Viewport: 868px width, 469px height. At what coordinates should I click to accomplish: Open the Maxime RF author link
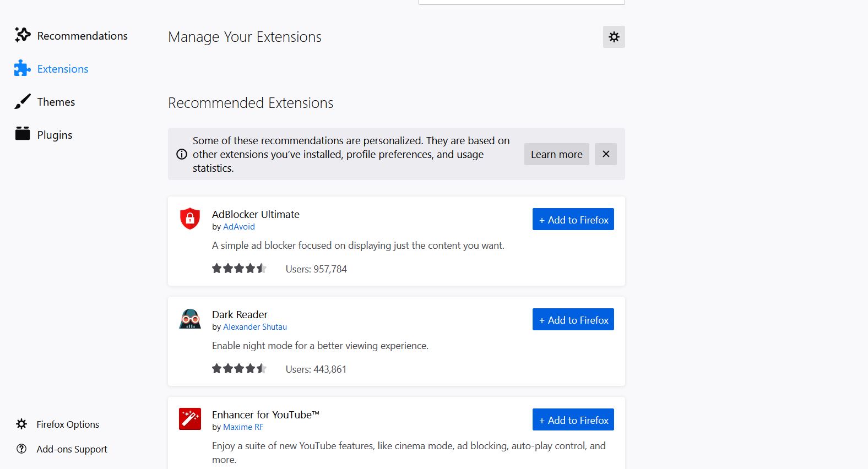pos(243,427)
